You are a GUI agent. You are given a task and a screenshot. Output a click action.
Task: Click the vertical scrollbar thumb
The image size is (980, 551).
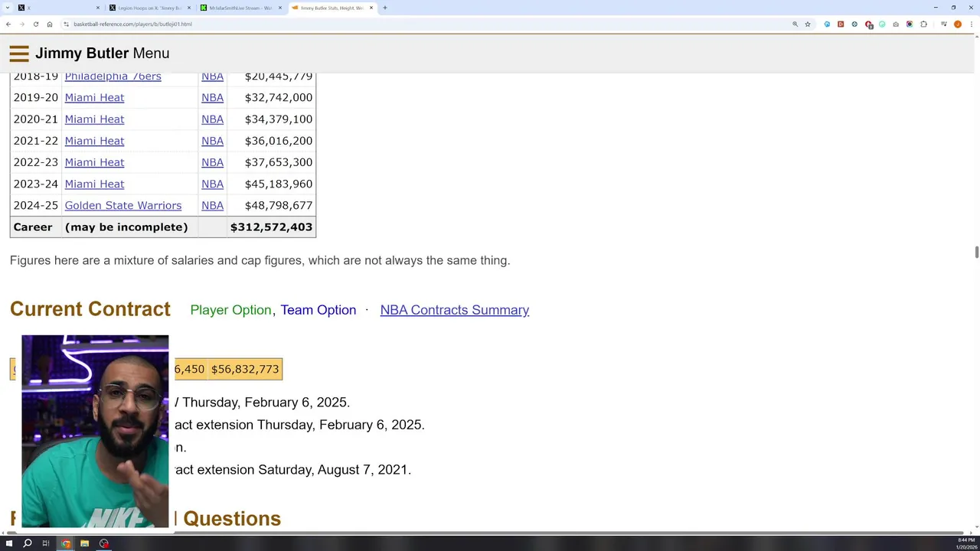pyautogui.click(x=976, y=253)
